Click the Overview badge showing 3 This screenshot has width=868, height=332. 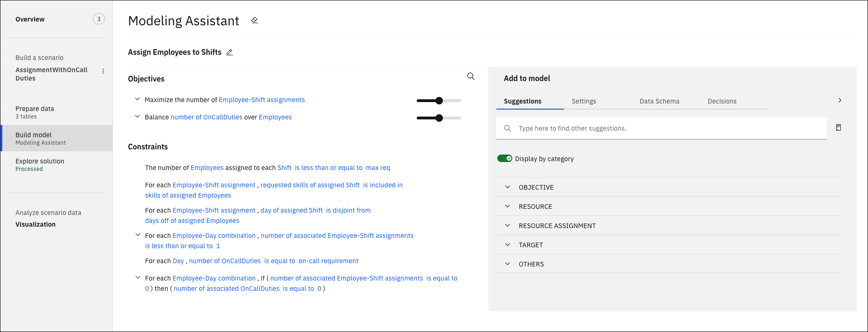(98, 19)
